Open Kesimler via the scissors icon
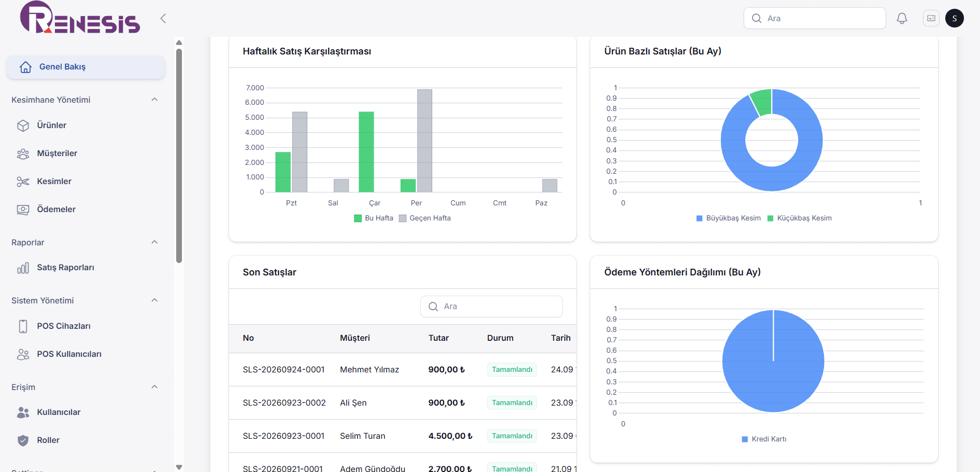Screen dimensions: 980x472 click(23, 182)
